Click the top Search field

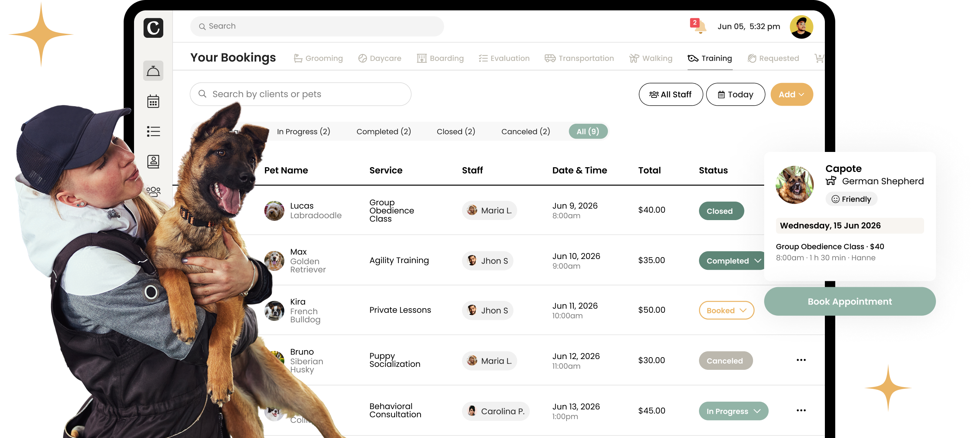click(317, 26)
